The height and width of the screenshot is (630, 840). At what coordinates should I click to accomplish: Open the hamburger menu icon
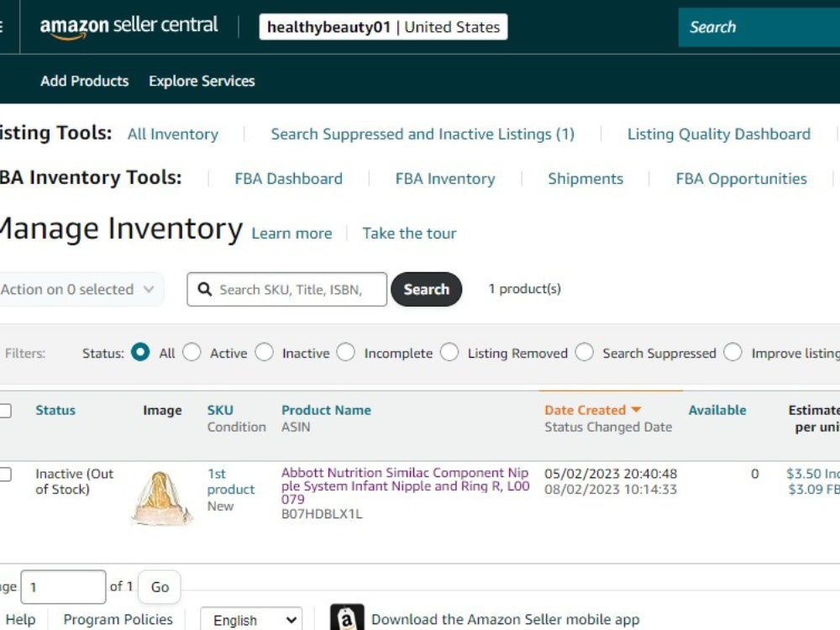2,26
